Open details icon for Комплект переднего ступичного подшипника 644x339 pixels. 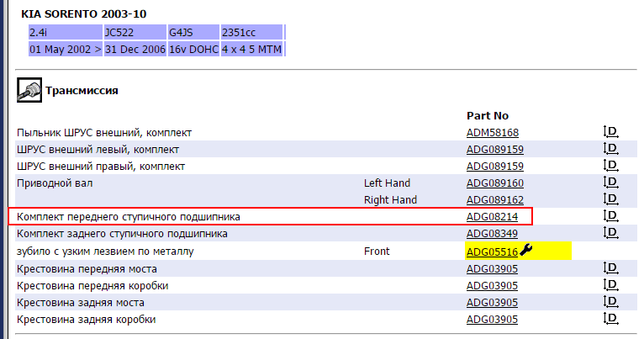tap(611, 216)
